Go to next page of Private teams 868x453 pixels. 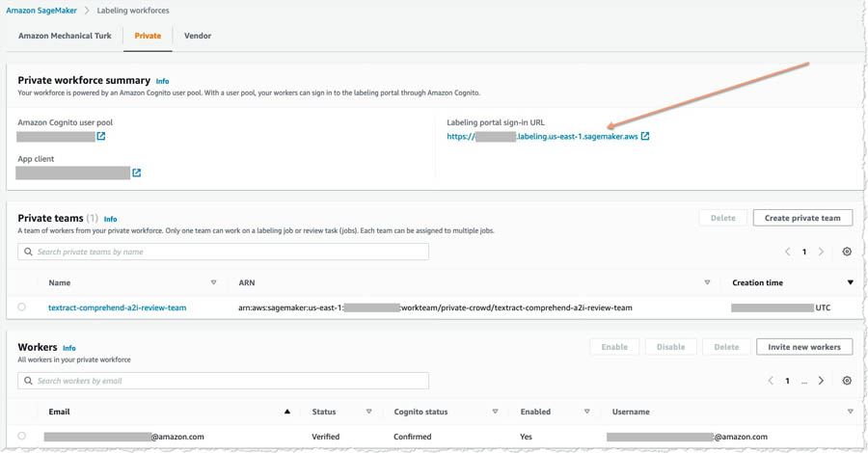coord(821,252)
